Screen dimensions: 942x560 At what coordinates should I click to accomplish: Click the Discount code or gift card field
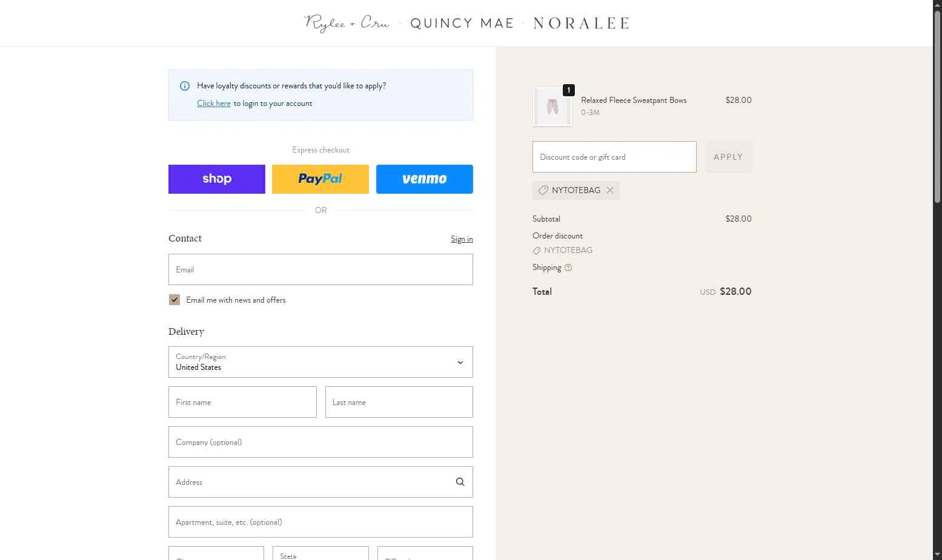(614, 157)
